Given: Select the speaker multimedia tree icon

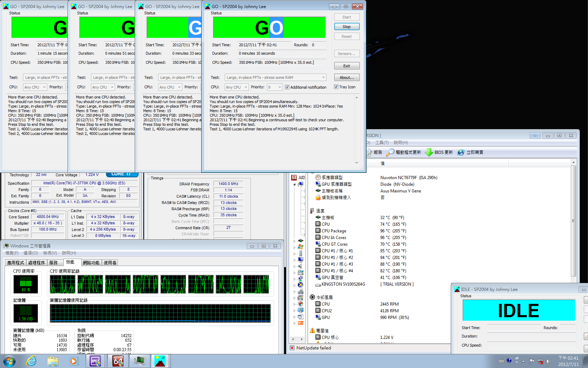Looking at the screenshot, I should pyautogui.click(x=300, y=266).
